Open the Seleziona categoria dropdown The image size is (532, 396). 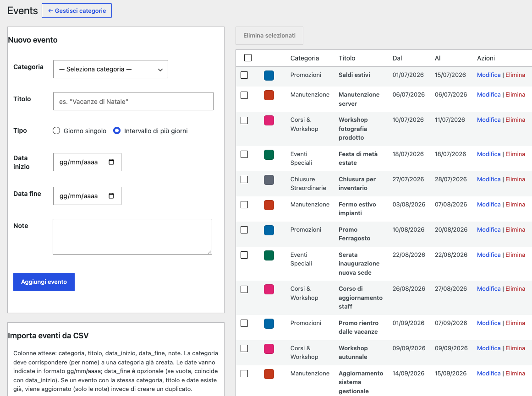110,69
